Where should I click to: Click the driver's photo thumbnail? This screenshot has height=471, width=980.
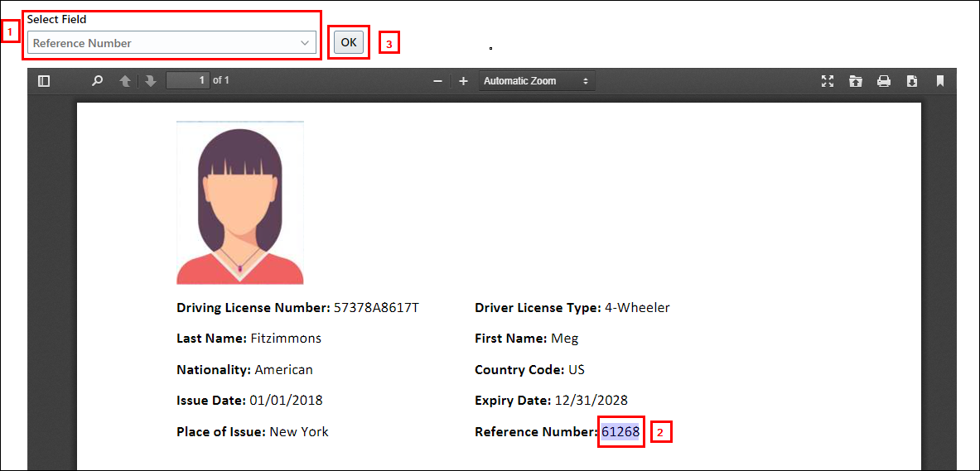[240, 203]
